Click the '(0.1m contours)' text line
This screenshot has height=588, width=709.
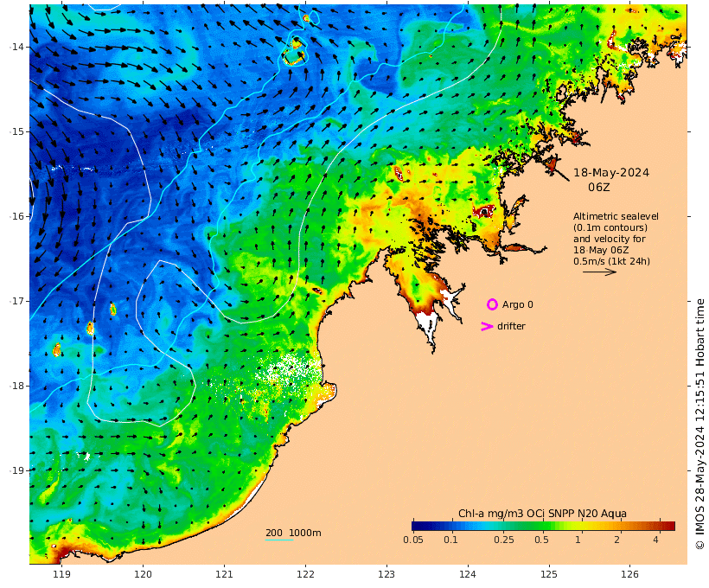point(610,227)
